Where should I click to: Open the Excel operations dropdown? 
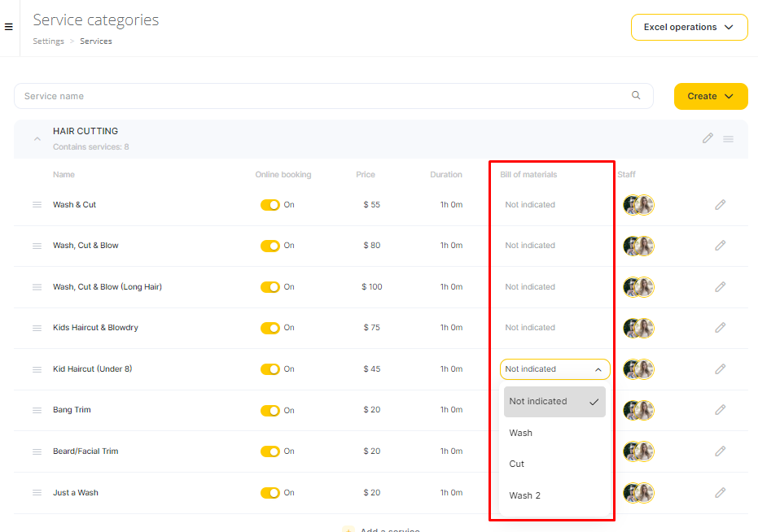coord(689,27)
